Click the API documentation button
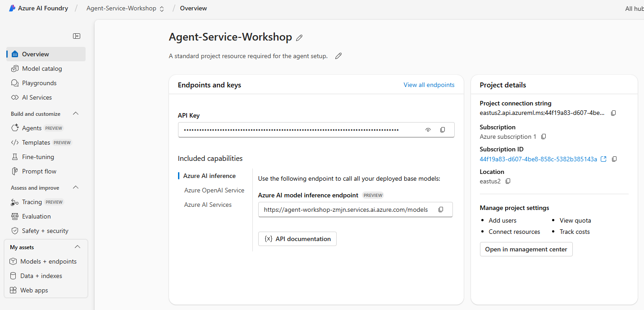The width and height of the screenshot is (644, 310). (x=297, y=239)
